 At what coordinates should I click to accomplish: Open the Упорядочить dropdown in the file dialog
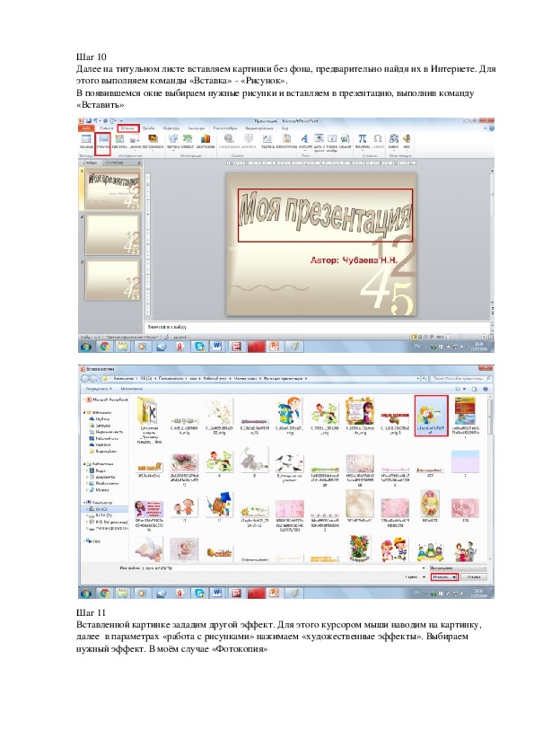pos(99,388)
